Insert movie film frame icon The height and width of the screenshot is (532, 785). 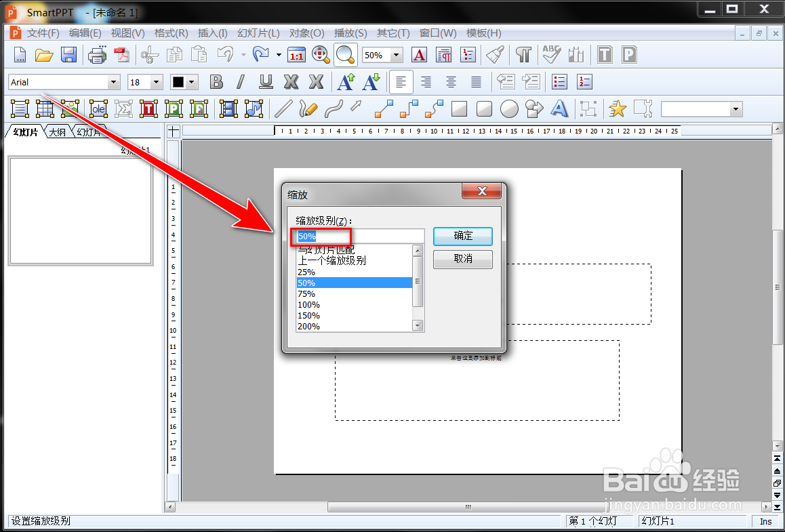(229, 108)
